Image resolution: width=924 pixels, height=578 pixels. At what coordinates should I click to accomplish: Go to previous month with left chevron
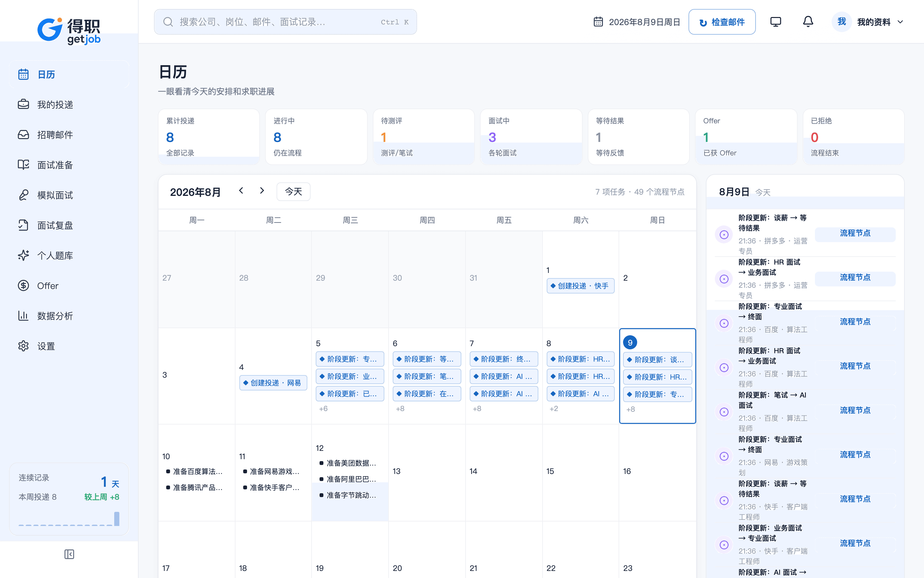(241, 191)
